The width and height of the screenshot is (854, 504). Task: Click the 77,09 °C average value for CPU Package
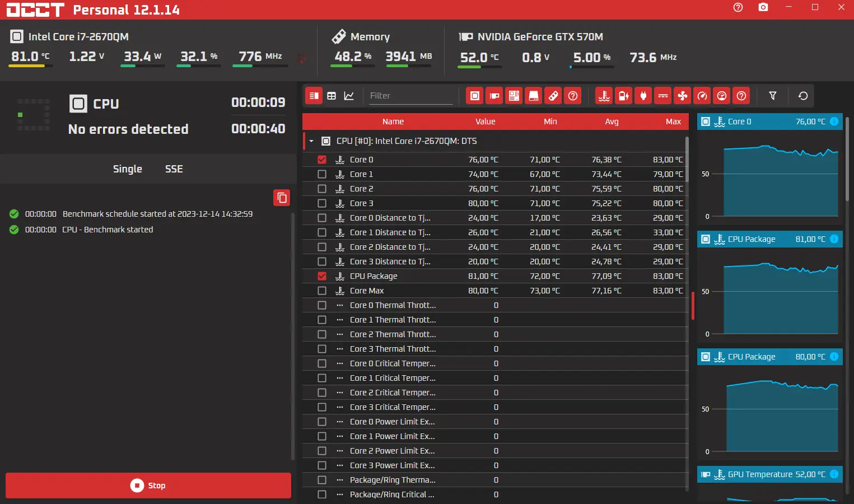606,276
